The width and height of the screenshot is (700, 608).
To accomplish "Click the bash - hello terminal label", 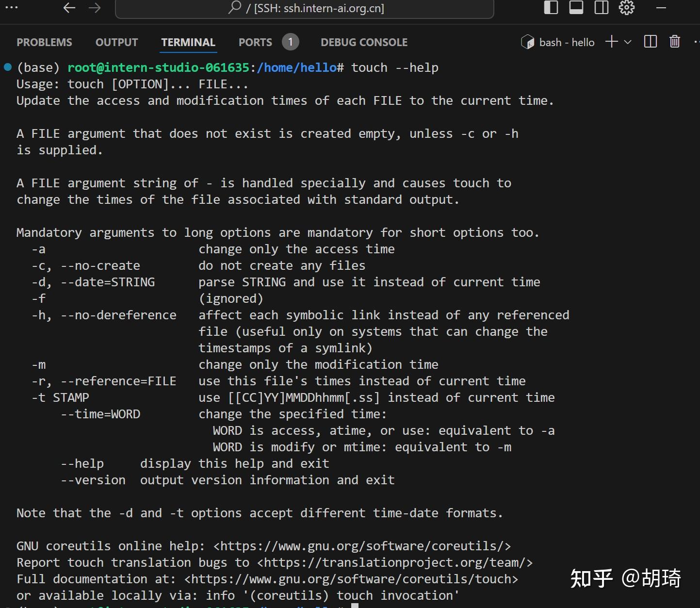I will (567, 43).
